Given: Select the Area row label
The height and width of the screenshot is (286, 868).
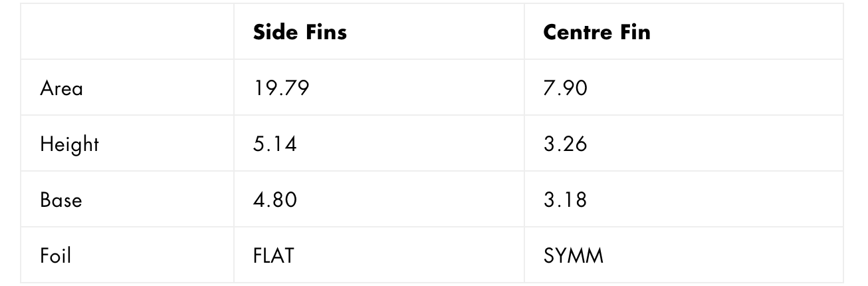Looking at the screenshot, I should [62, 88].
